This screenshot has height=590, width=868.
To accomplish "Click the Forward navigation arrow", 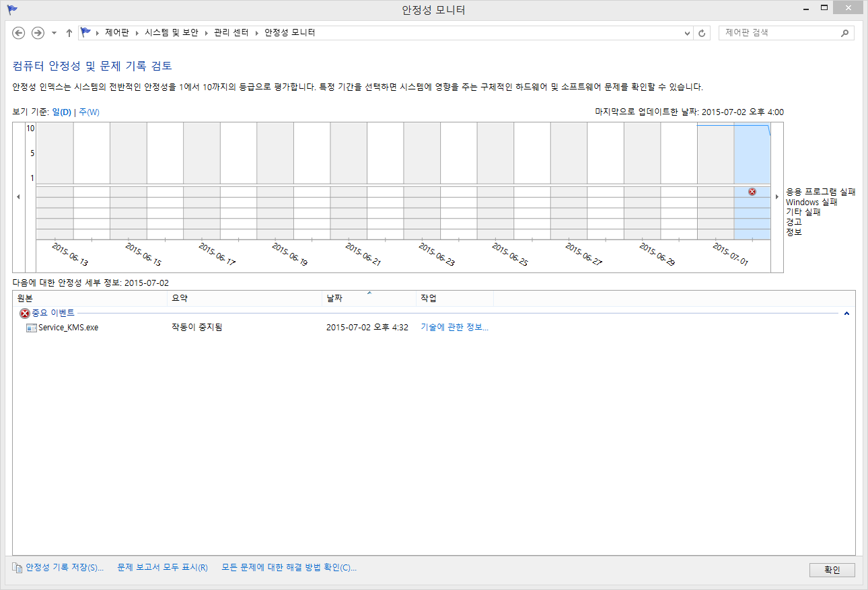I will point(38,33).
